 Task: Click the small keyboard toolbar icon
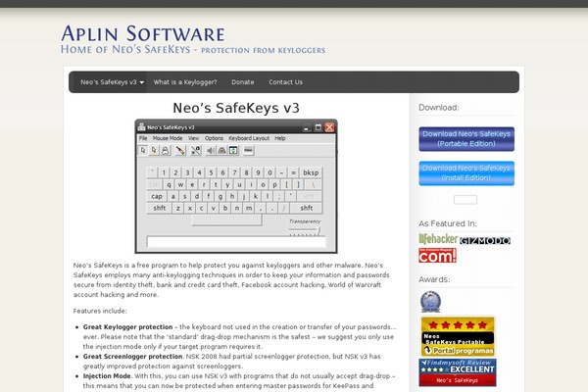[x=248, y=150]
